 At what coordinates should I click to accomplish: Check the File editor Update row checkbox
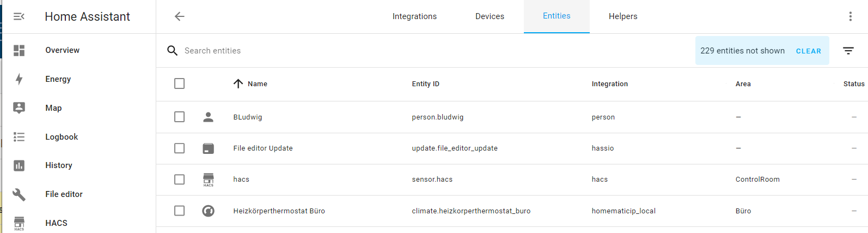[x=179, y=148]
